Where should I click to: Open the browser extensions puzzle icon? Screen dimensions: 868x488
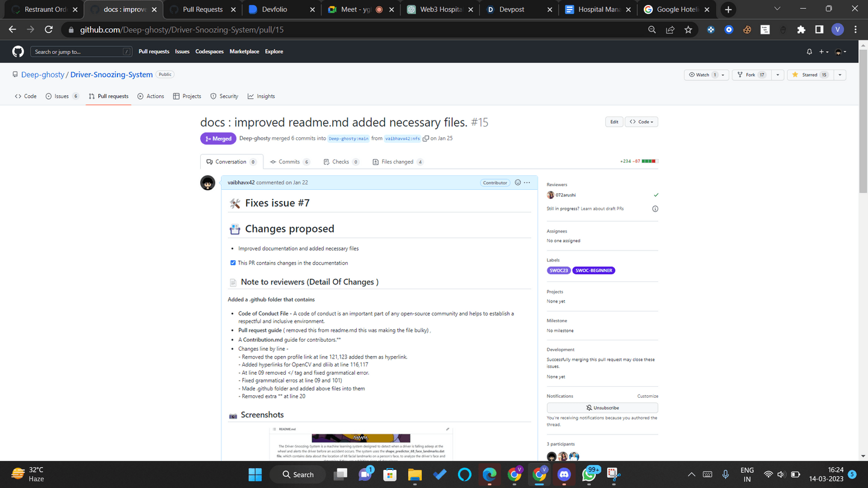801,30
